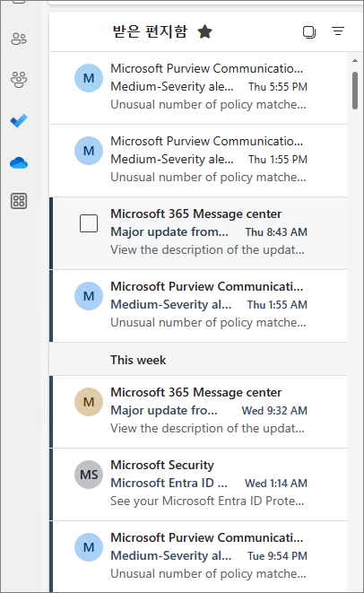Click the Select mode icon in header
The image size is (364, 593).
[x=309, y=31]
